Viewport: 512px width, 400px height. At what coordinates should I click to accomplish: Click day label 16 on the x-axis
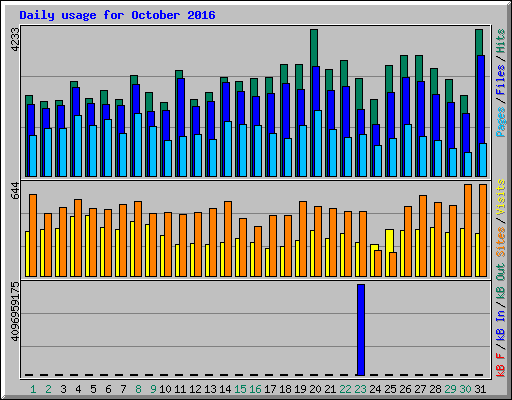(x=255, y=389)
